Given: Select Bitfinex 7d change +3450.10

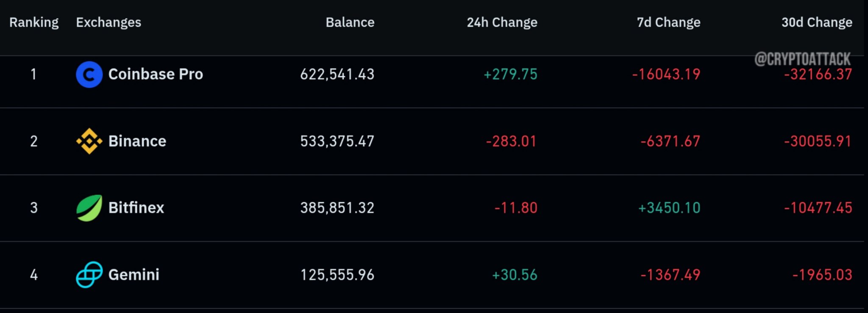Looking at the screenshot, I should (669, 208).
